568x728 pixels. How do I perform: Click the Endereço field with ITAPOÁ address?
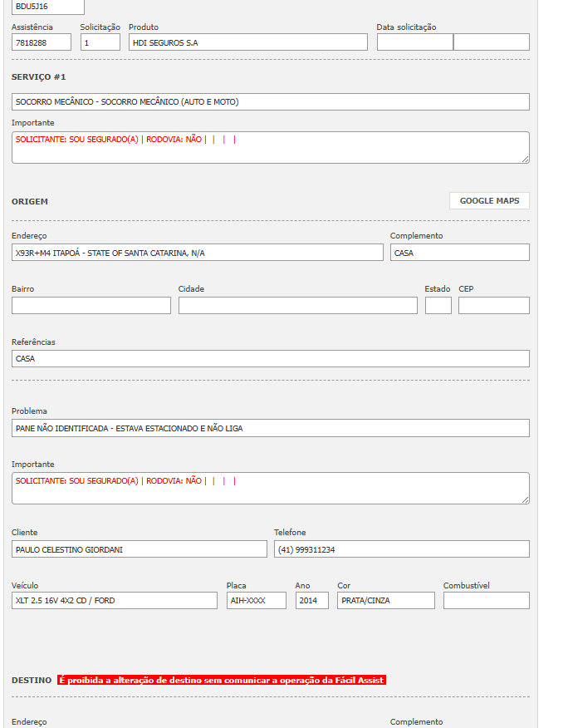click(198, 253)
